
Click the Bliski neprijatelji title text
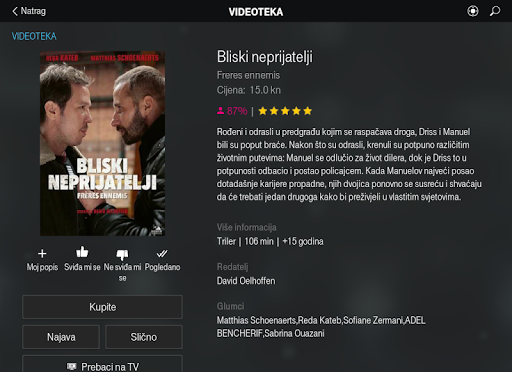[265, 57]
